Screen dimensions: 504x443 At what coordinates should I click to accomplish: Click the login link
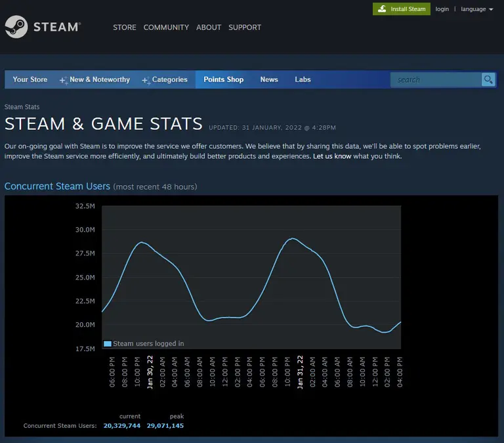click(442, 9)
